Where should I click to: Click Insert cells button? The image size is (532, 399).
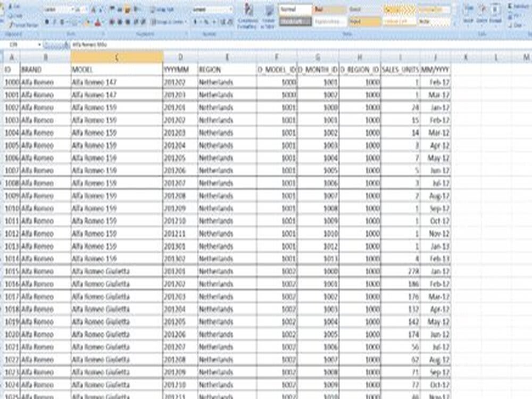click(x=469, y=14)
